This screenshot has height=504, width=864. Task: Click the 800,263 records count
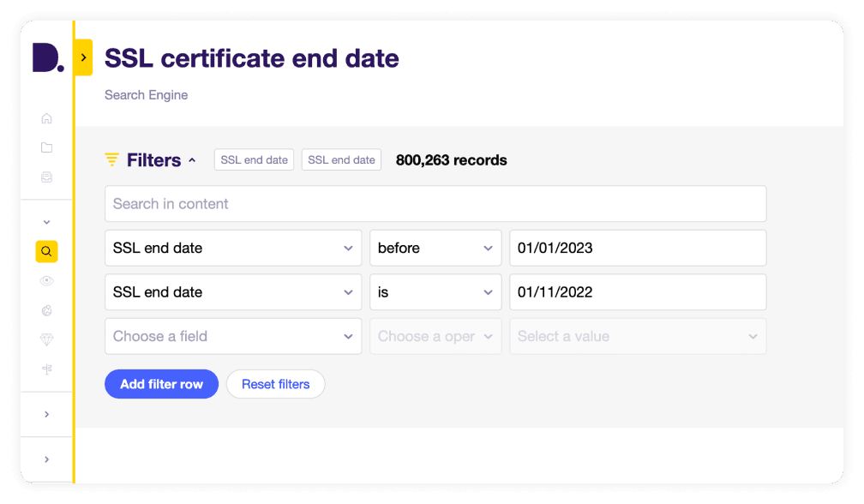[x=451, y=160]
